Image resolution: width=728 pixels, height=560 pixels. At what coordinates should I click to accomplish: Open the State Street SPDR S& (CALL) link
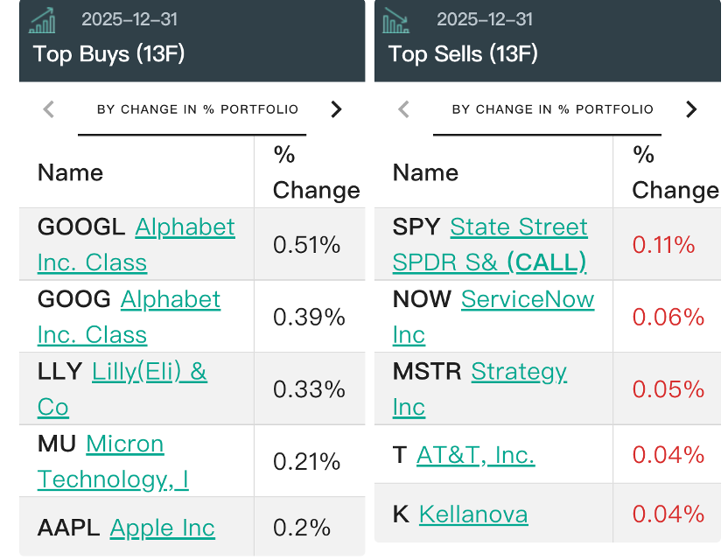coord(518,227)
